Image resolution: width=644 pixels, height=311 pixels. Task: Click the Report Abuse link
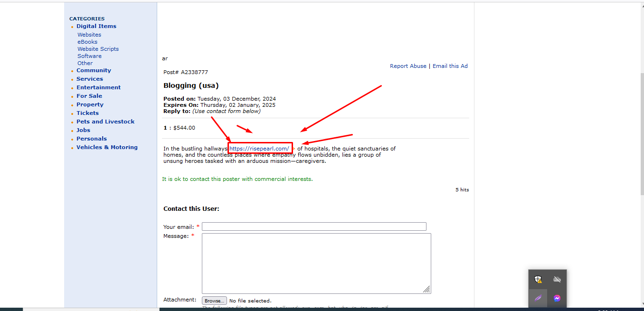click(x=408, y=66)
